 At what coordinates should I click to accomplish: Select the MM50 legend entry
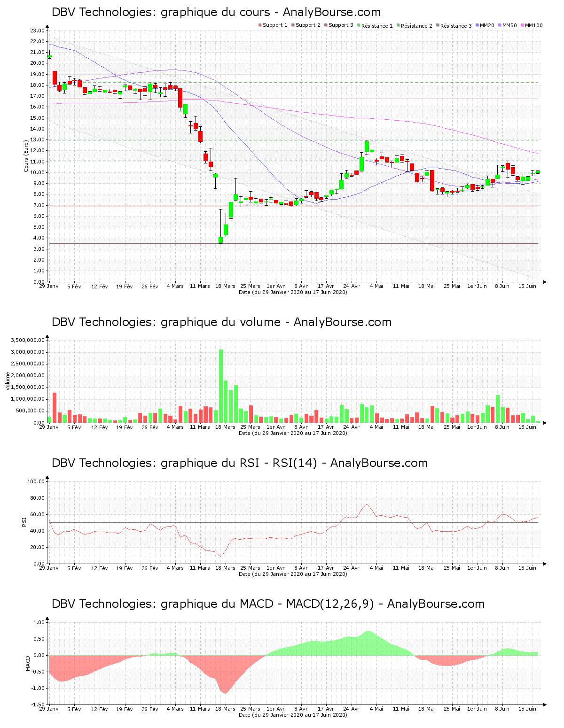coord(507,25)
